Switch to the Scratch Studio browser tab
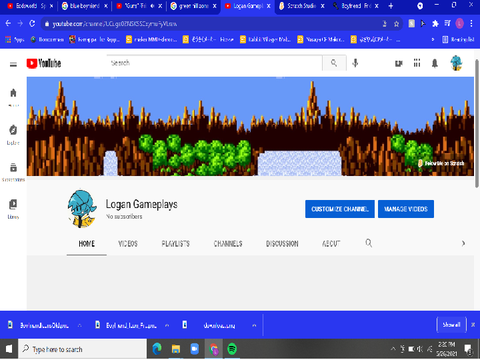This screenshot has height=360, width=480. coord(302,6)
